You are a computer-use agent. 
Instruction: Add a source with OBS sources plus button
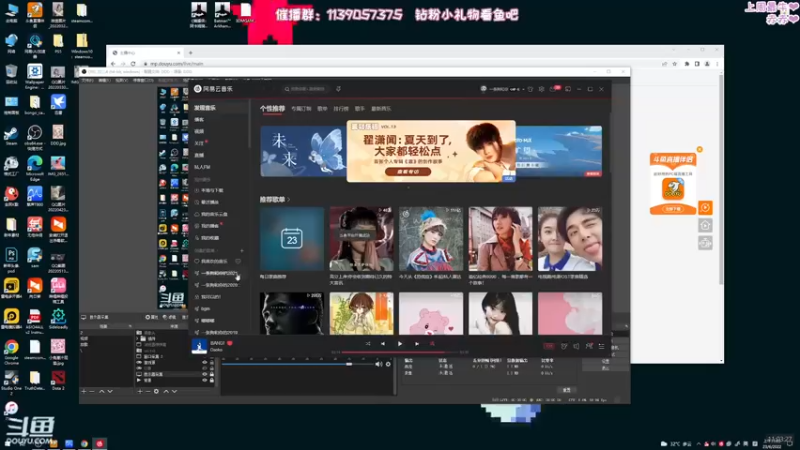[x=140, y=391]
